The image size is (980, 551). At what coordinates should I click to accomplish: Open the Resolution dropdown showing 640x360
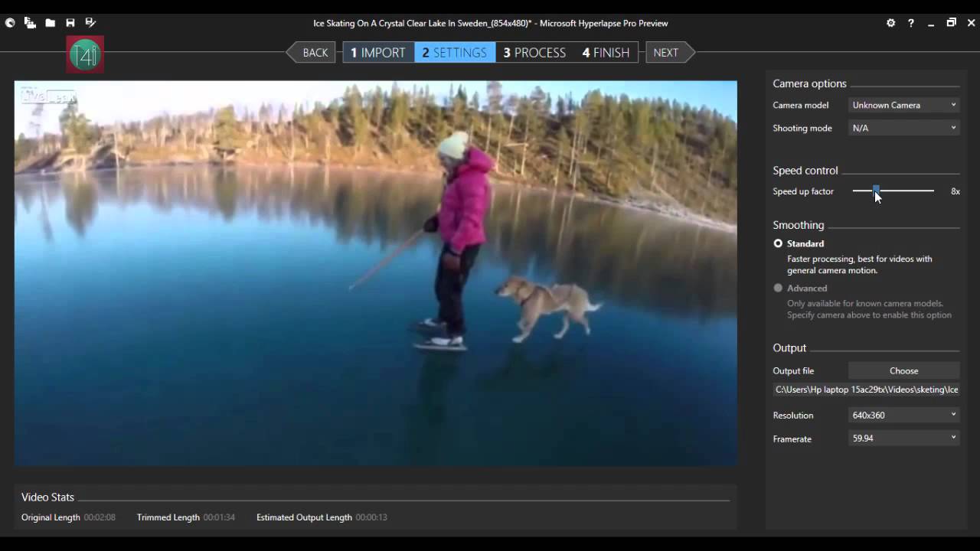(903, 415)
